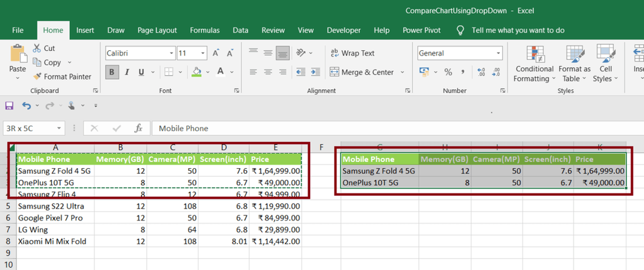
Task: Open the Accounting number format
Action: [424, 72]
